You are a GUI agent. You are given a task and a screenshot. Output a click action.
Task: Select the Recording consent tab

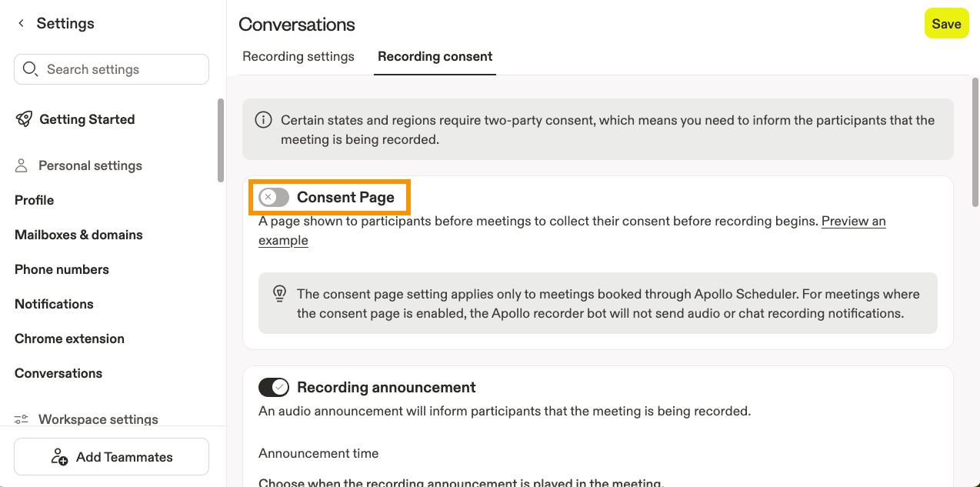tap(435, 56)
